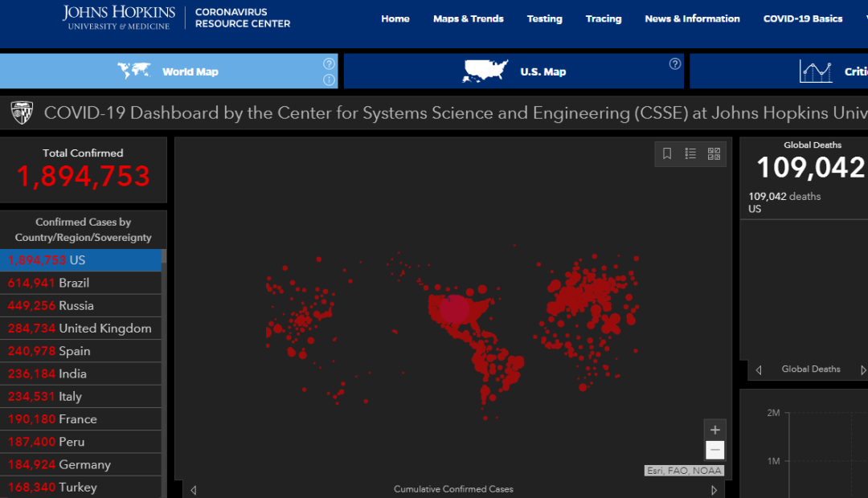Click the help question mark on U.S. Map tab
868x498 pixels.
pos(675,63)
